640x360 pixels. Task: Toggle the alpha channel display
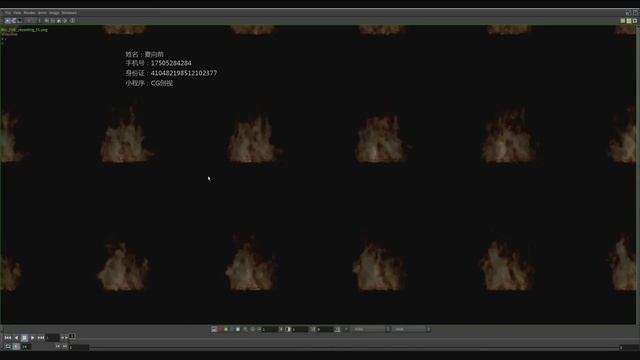(x=238, y=329)
